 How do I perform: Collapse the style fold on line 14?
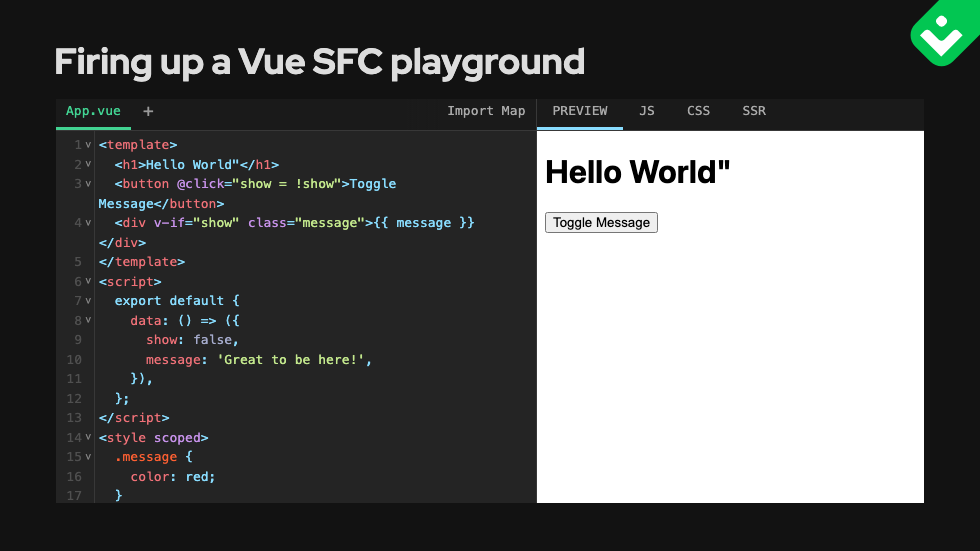click(x=88, y=438)
